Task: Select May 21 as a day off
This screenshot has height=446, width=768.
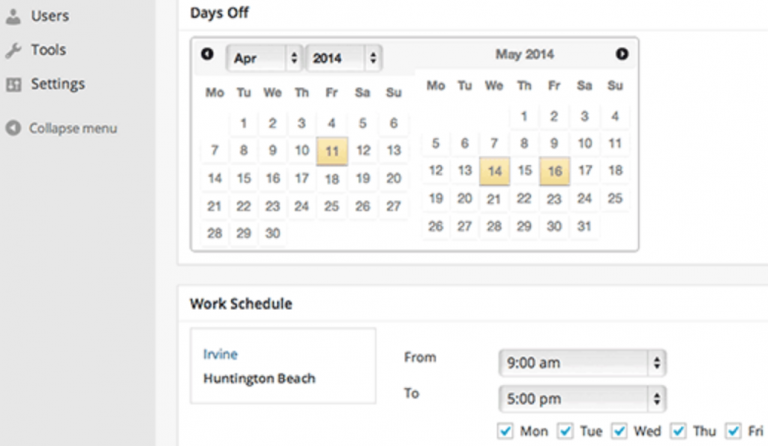Action: point(494,198)
